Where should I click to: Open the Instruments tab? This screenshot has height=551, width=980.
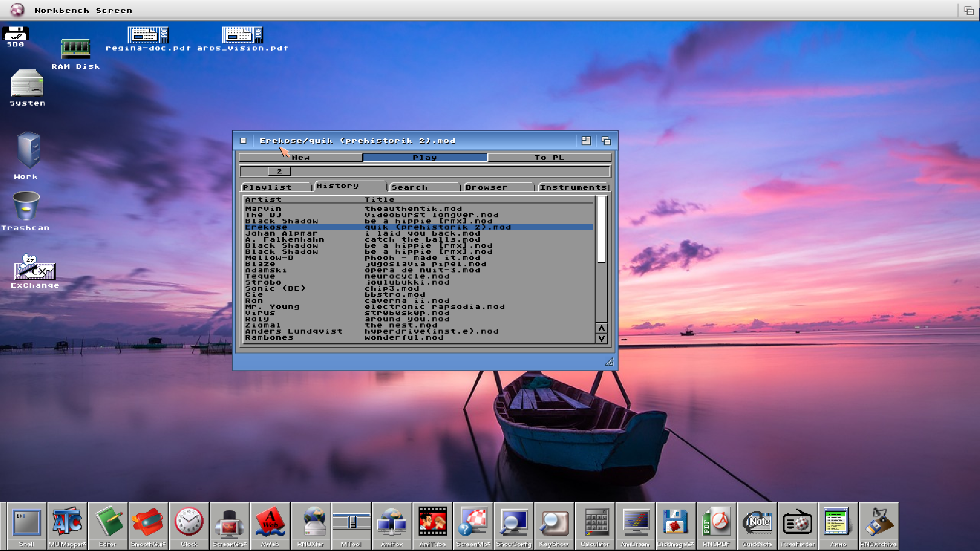(x=574, y=187)
